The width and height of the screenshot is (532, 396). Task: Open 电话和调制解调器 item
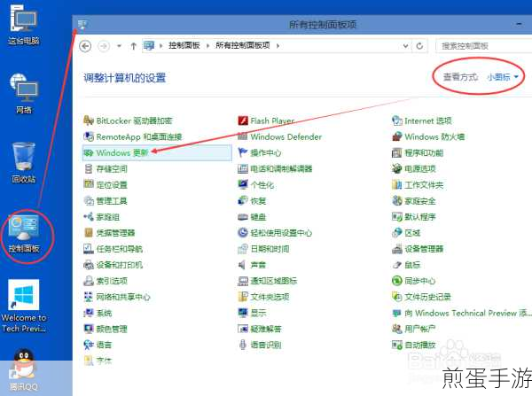(275, 168)
